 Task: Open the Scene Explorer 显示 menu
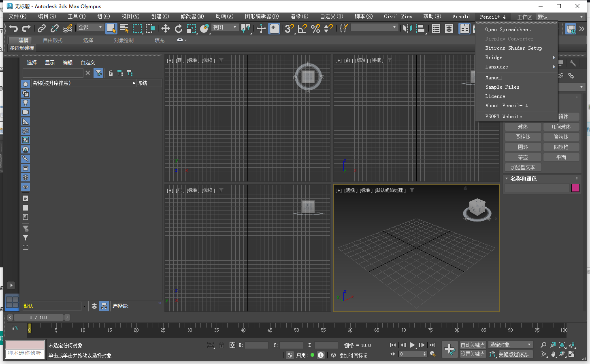pyautogui.click(x=50, y=63)
